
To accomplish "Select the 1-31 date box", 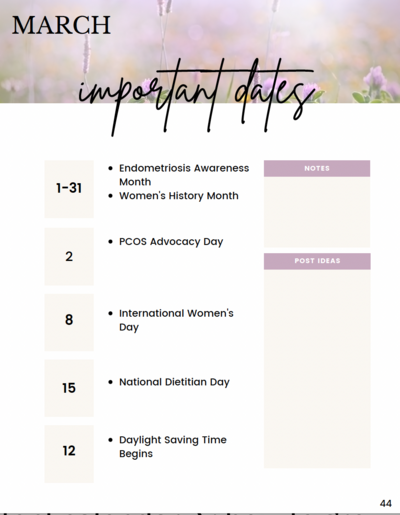I will [x=69, y=189].
